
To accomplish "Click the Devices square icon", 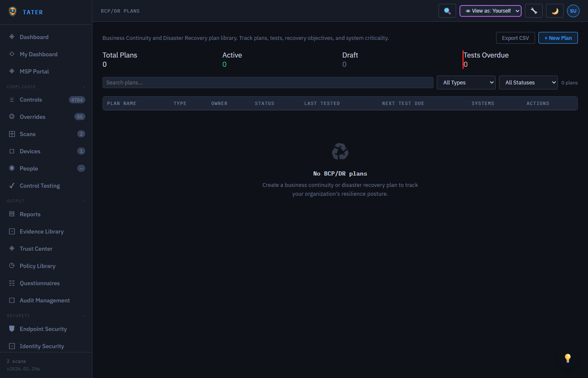I will pyautogui.click(x=12, y=151).
